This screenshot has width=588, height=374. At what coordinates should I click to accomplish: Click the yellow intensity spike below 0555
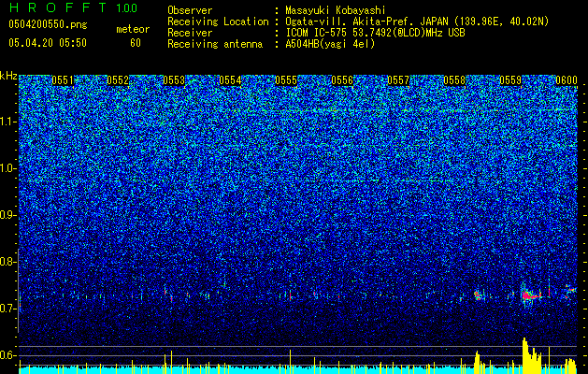(290, 362)
